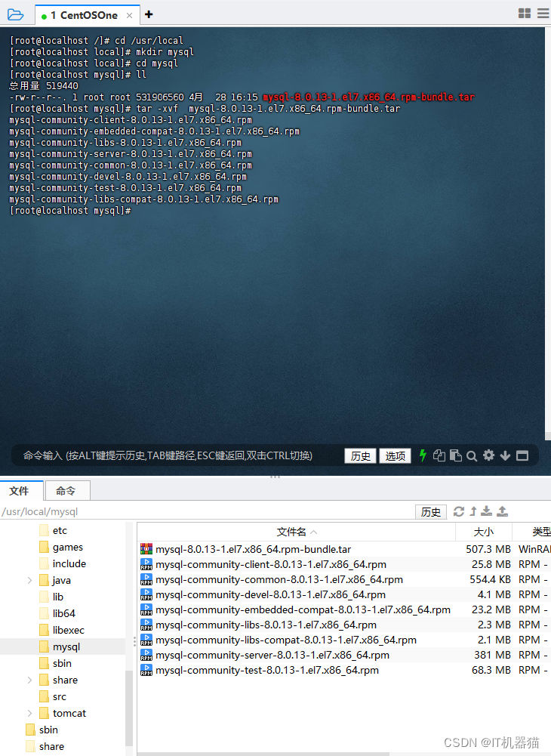Go up to parent directory arrow
Viewport: 551px width, 756px height.
click(x=473, y=511)
